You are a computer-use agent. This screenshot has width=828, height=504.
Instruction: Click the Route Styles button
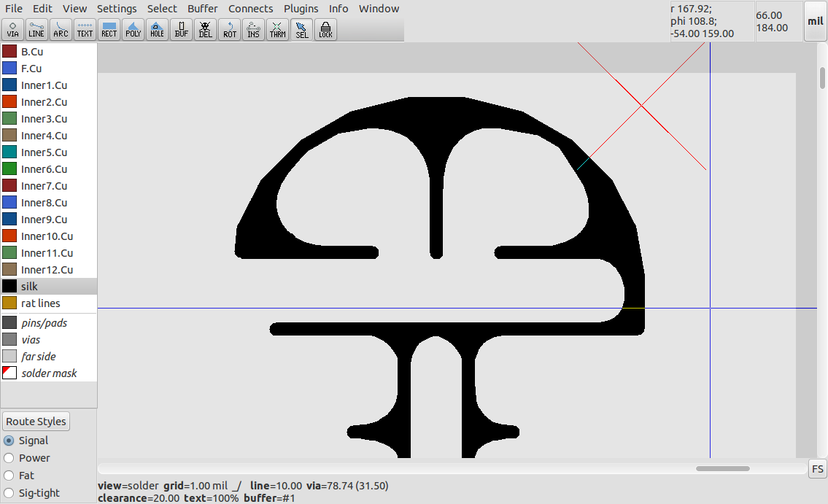[x=36, y=421]
